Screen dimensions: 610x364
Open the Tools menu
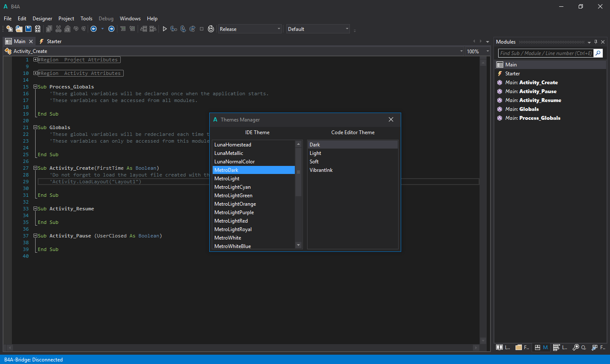[86, 19]
